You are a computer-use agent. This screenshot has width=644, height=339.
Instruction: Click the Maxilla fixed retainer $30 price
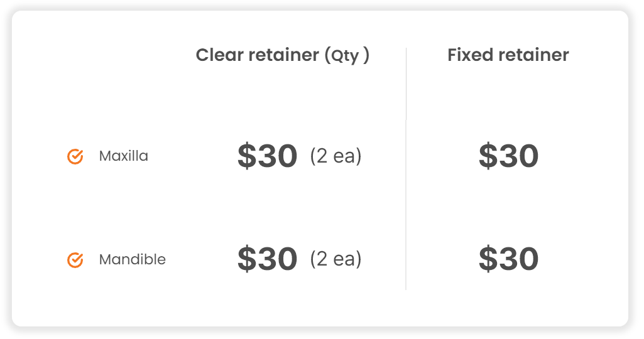click(508, 156)
